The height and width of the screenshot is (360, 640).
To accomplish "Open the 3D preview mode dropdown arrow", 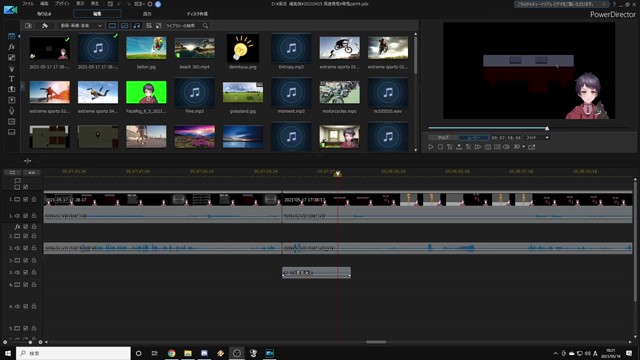I will 524,147.
